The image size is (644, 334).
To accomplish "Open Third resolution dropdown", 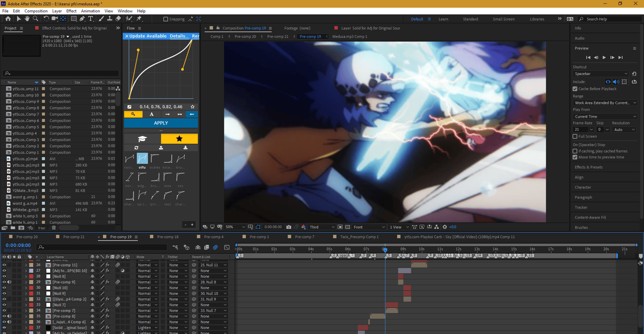I will tap(322, 227).
